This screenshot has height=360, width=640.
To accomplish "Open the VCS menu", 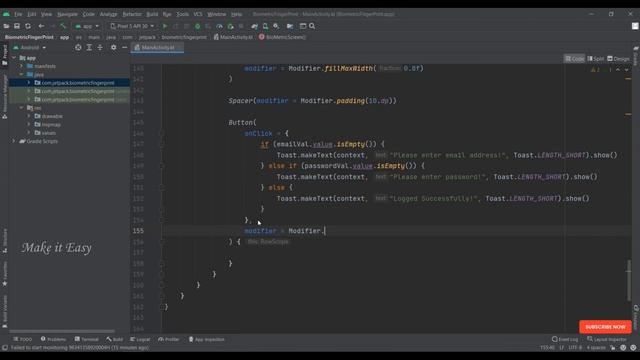I will point(198,14).
